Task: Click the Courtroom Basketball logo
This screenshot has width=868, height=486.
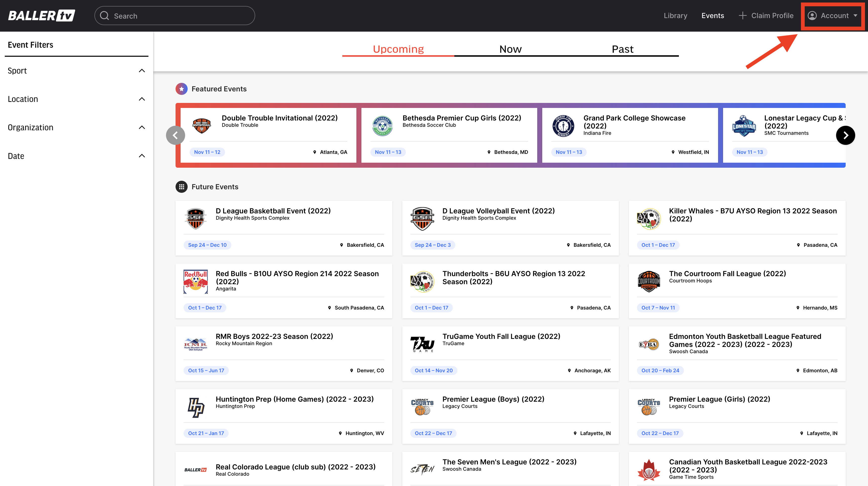Action: (649, 282)
